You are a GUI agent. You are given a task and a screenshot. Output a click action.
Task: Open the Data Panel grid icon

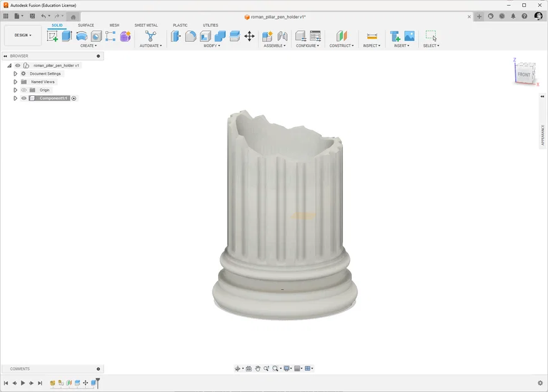[6, 16]
